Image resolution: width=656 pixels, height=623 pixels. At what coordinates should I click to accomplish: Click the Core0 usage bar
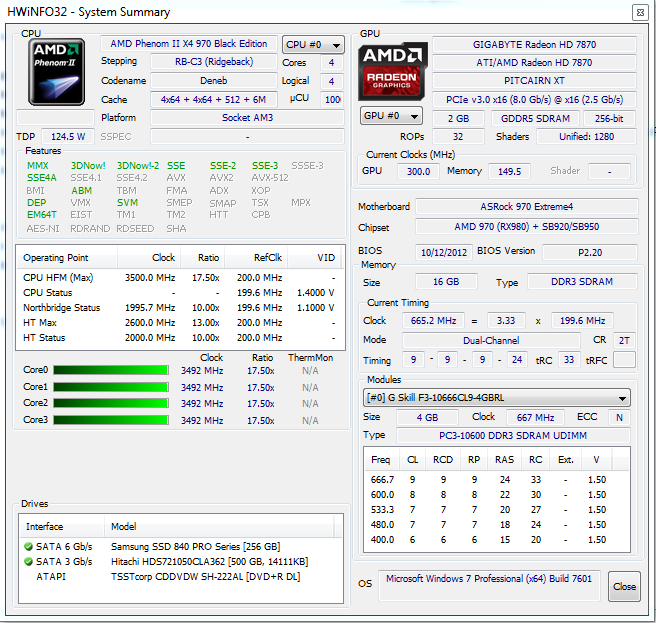tap(111, 370)
